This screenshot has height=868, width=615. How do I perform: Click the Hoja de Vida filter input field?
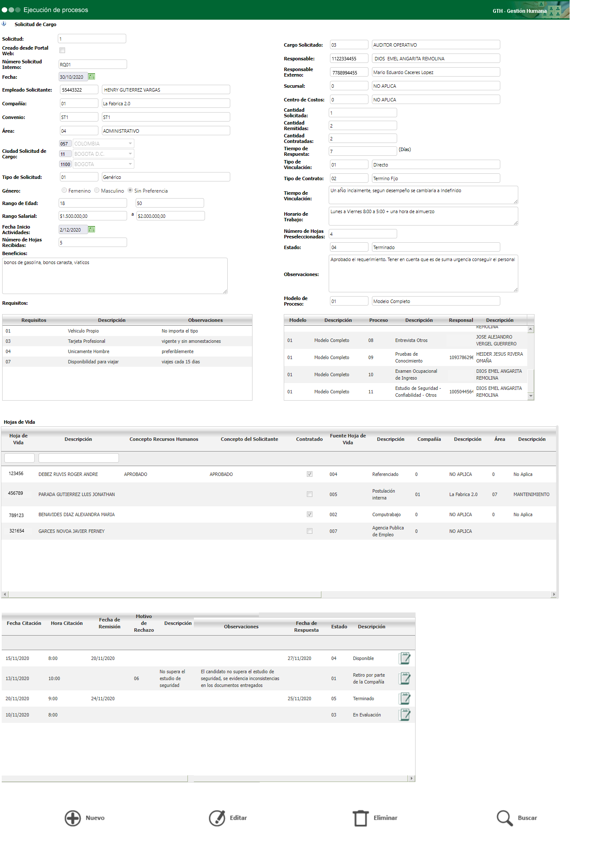[x=19, y=458]
